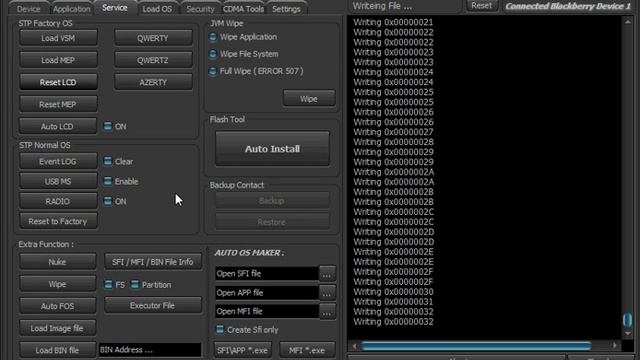The image size is (640, 360).
Task: Open the Application tab
Action: pyautogui.click(x=71, y=9)
